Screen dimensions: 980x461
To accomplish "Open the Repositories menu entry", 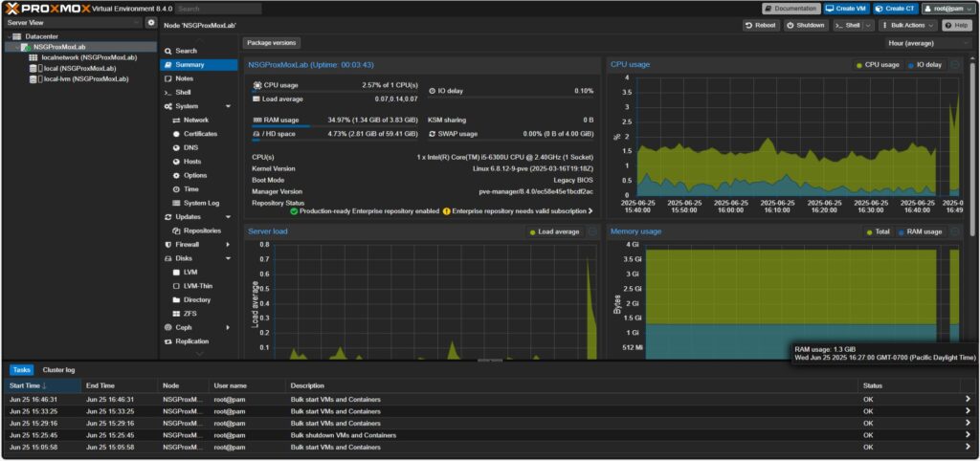I will click(198, 231).
